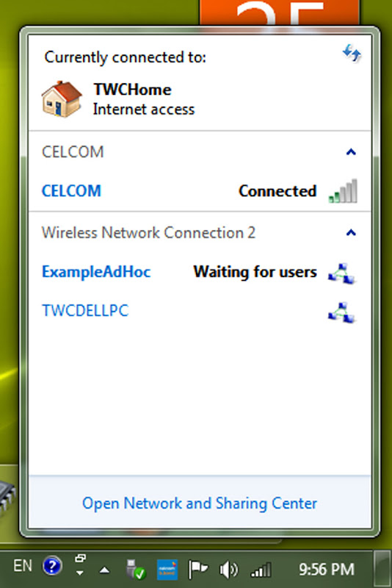Click the TWCDELLPC ad hoc network icon
This screenshot has width=392, height=588.
pyautogui.click(x=341, y=312)
